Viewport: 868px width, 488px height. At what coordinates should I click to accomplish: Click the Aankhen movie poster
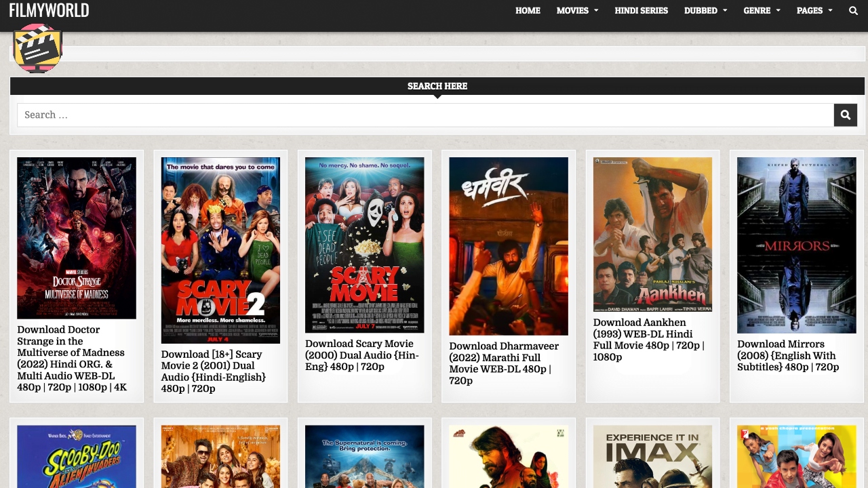pos(652,235)
